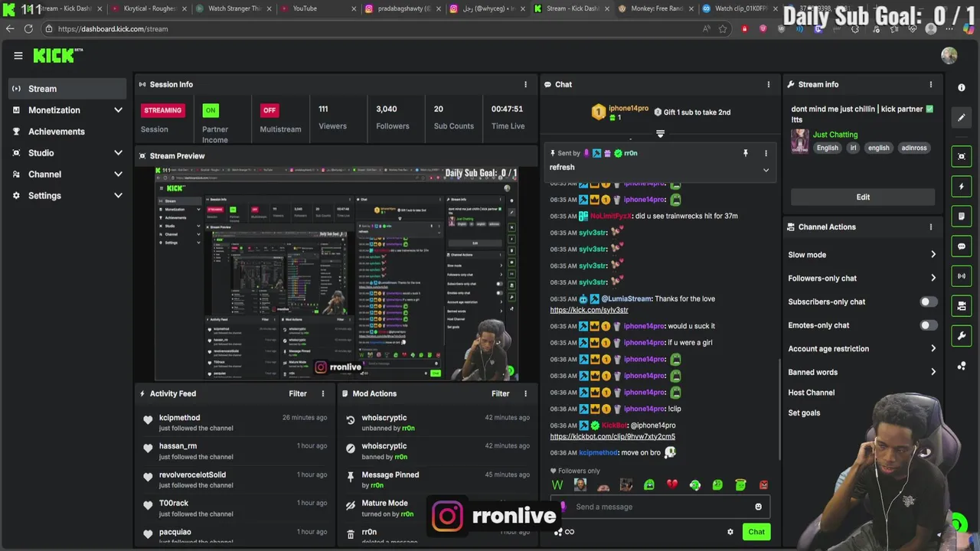Click the Edit button in Stream info
Image resolution: width=980 pixels, height=551 pixels.
tap(863, 197)
